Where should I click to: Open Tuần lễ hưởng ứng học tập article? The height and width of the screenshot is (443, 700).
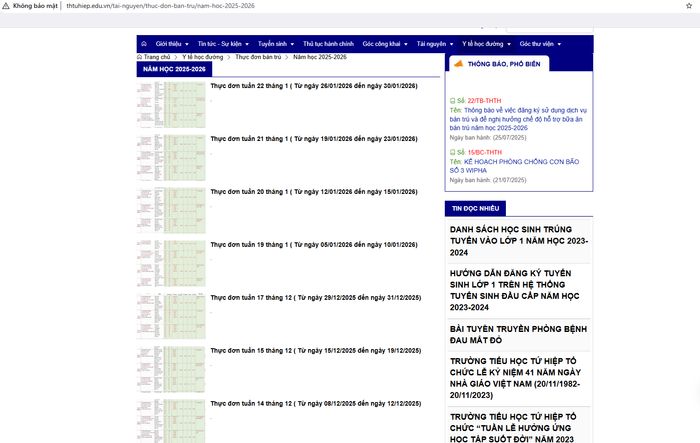[x=513, y=427]
